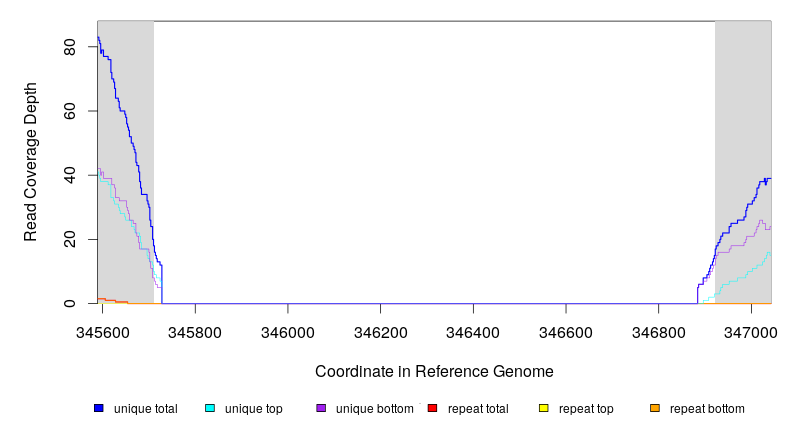Select the 'unique total' legend label
The height and width of the screenshot is (432, 792).
tap(145, 409)
